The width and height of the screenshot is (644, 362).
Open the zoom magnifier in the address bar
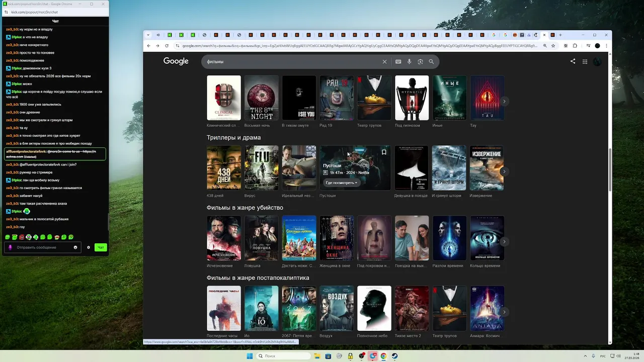click(545, 46)
